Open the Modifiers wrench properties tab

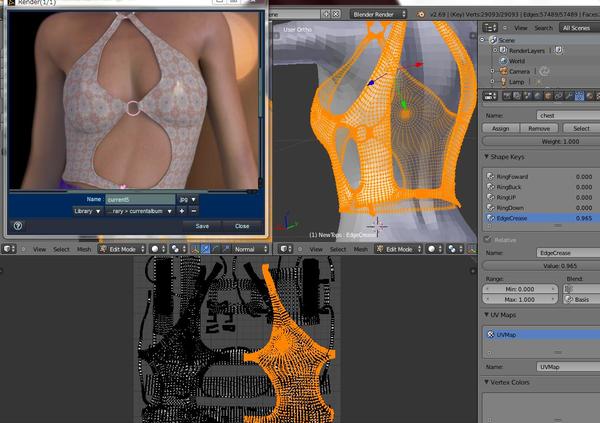pos(569,96)
